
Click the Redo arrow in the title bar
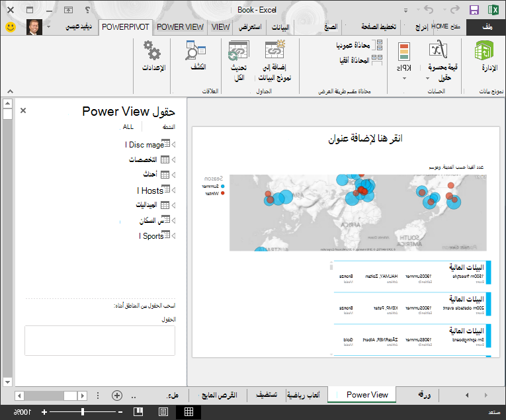pos(454,10)
